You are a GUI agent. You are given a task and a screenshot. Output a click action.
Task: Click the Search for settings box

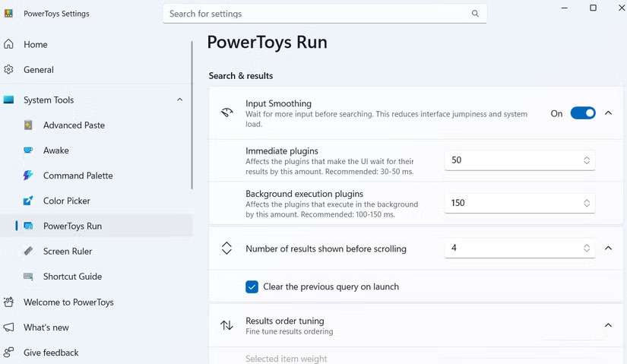(325, 14)
